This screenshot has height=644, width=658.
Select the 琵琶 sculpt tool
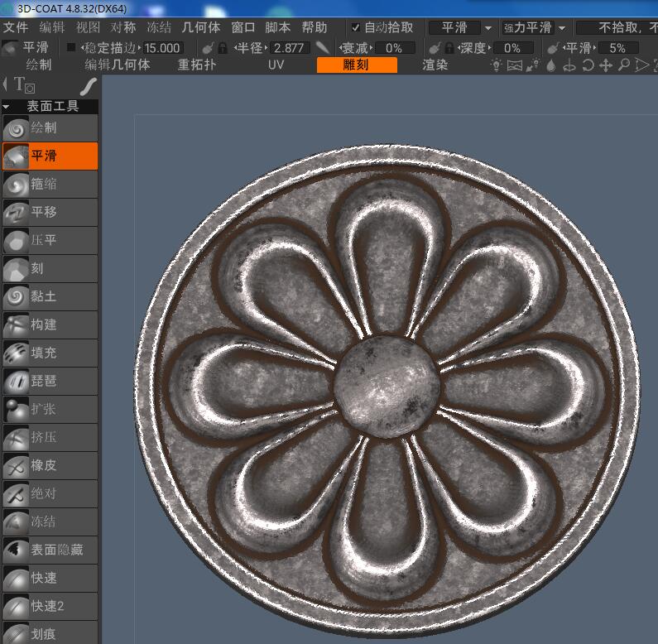50,381
